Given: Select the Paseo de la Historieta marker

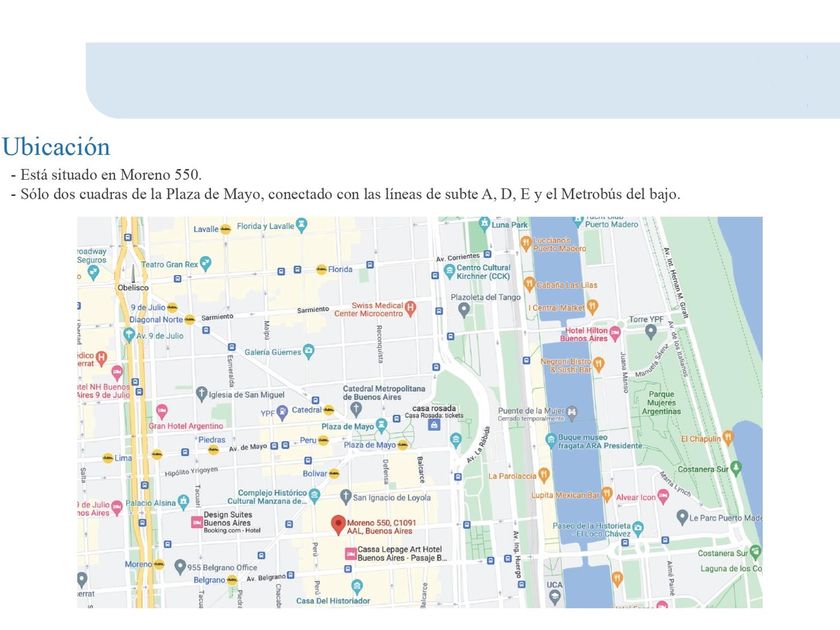Looking at the screenshot, I should [638, 530].
